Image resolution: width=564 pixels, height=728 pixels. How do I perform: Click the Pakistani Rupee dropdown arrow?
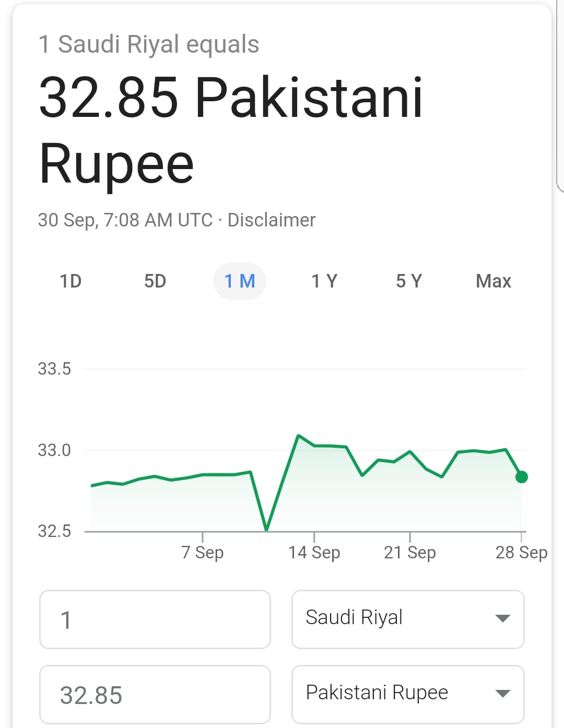502,694
